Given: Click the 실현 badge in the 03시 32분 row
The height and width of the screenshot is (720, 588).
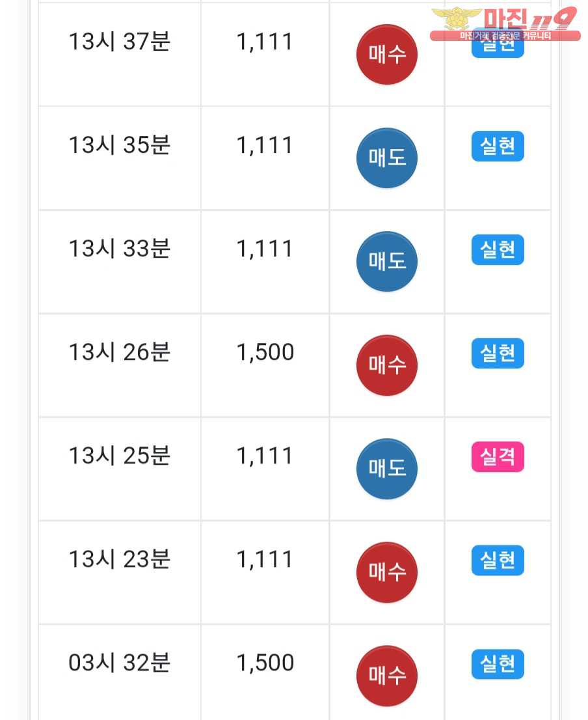Looking at the screenshot, I should coord(498,664).
